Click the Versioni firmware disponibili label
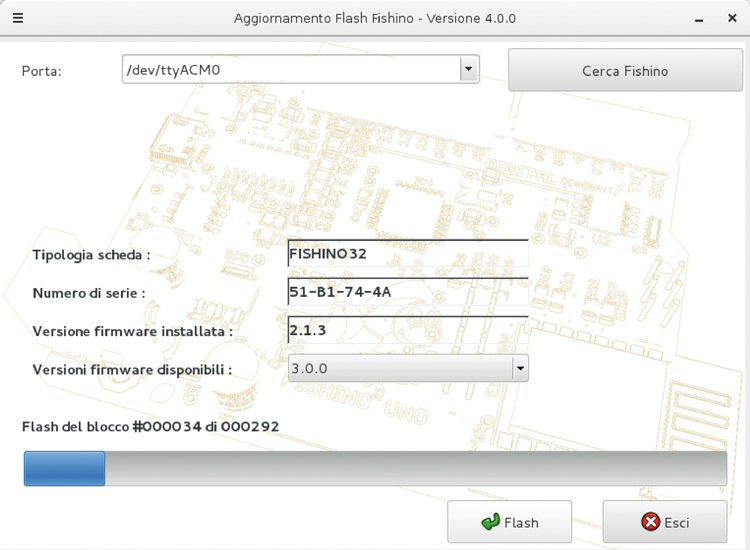The height and width of the screenshot is (550, 750). [132, 369]
